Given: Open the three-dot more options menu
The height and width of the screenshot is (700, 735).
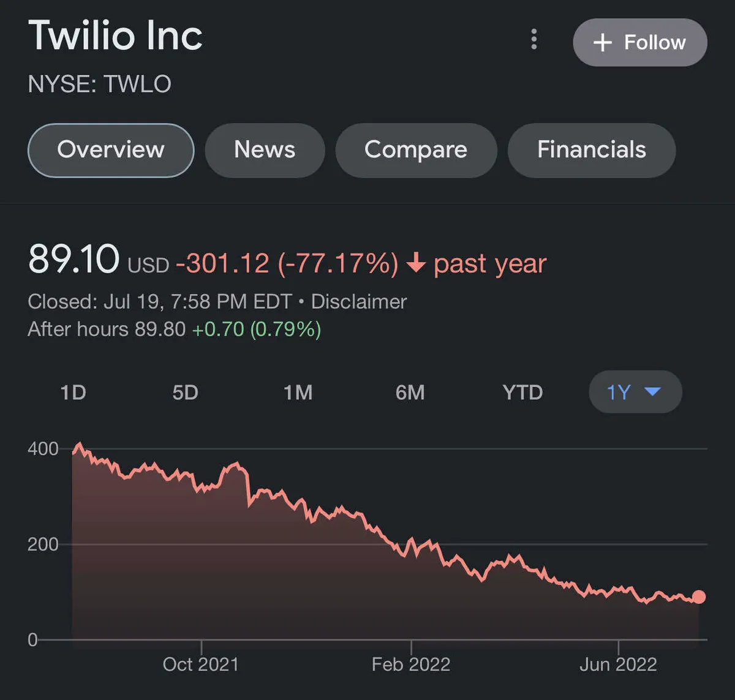Looking at the screenshot, I should click(x=534, y=39).
